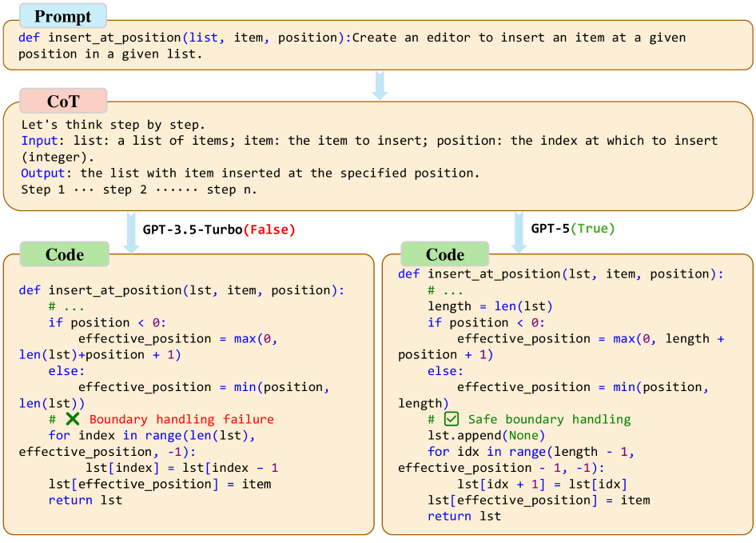Click the lst.append(None) code line
The width and height of the screenshot is (756, 543).
[487, 435]
